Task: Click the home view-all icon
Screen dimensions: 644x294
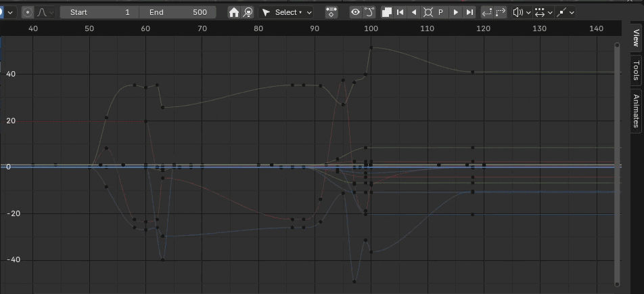Action: pos(234,12)
